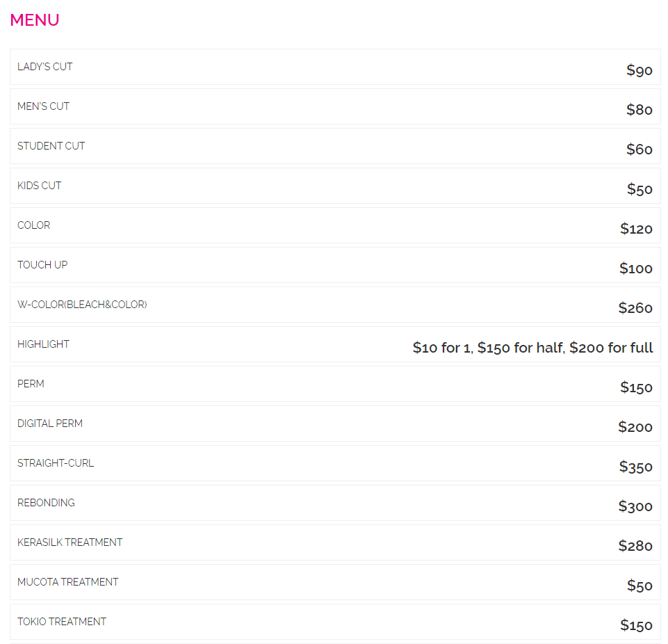The width and height of the screenshot is (668, 644).
Task: Select the TOUCH UP entry
Action: tap(42, 265)
